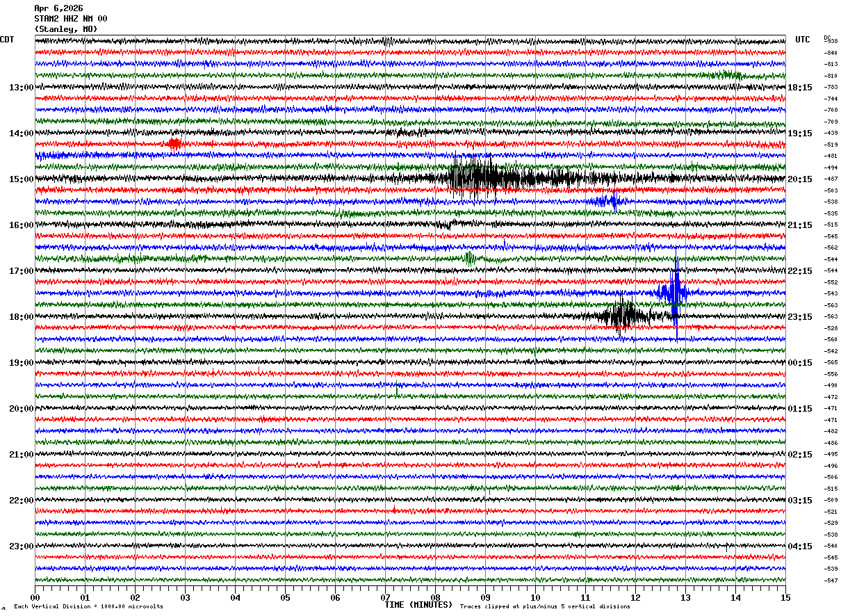The width and height of the screenshot is (841, 616).
Task: Click minute tick label '13' on time axis
Action: pos(685,597)
